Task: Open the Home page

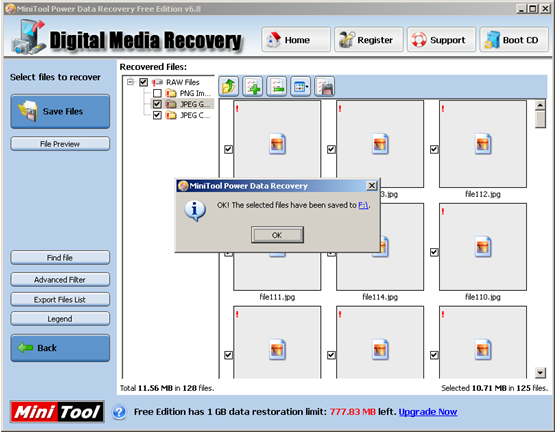Action: coord(296,40)
